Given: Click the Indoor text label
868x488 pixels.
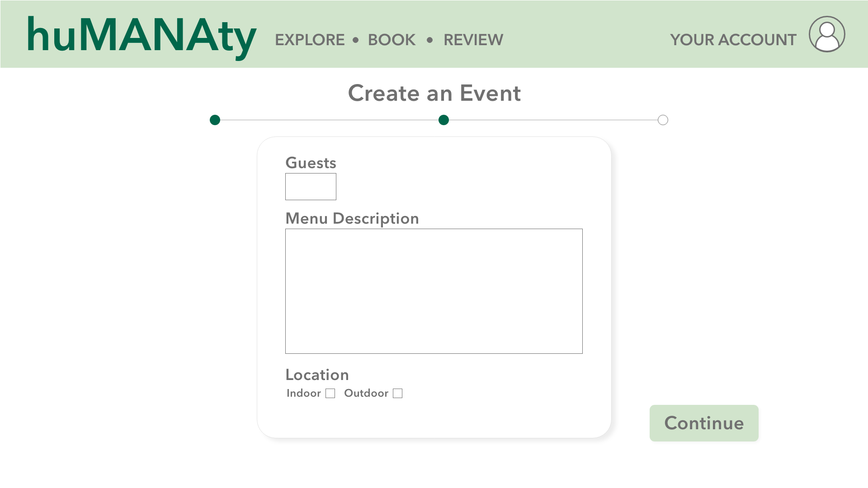Looking at the screenshot, I should pyautogui.click(x=303, y=394).
